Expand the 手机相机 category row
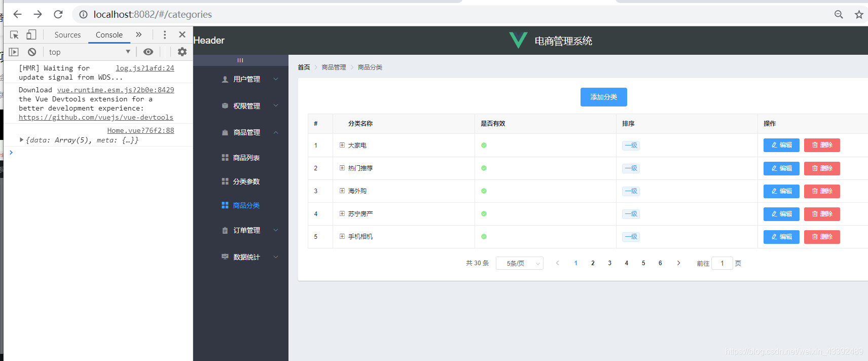 pos(342,236)
